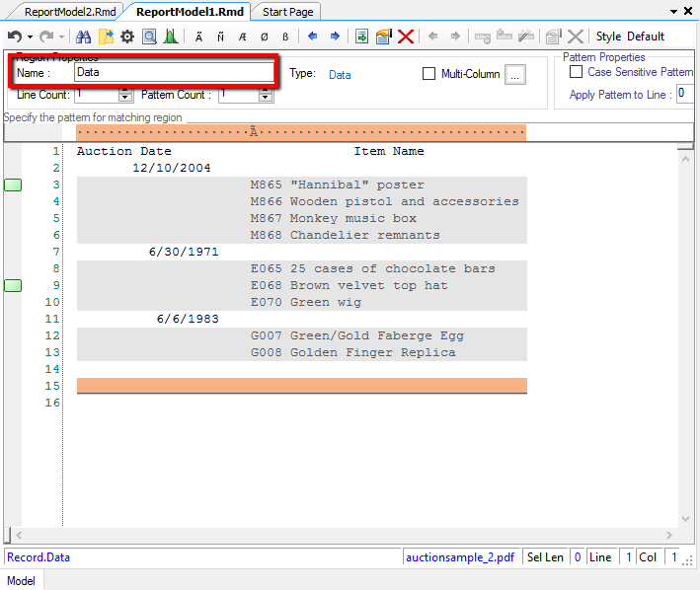Click the region Name input field
This screenshot has height=590, width=700.
pos(174,72)
